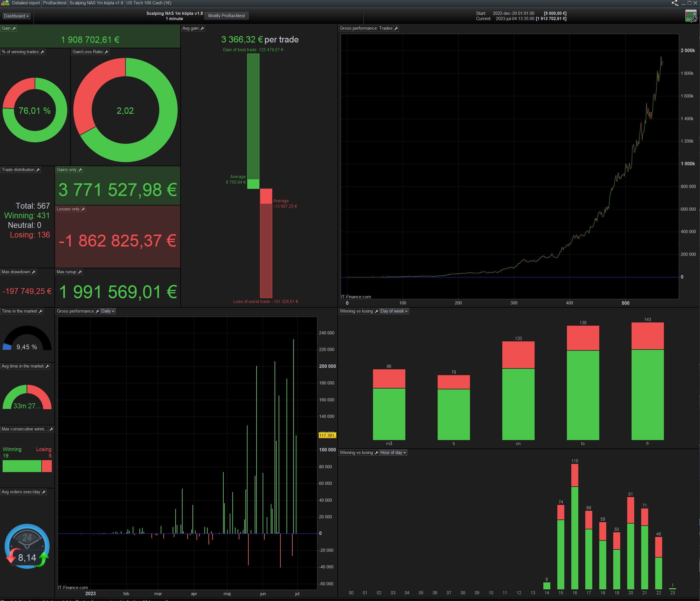Open the Dashboard dropdown menu

[16, 16]
